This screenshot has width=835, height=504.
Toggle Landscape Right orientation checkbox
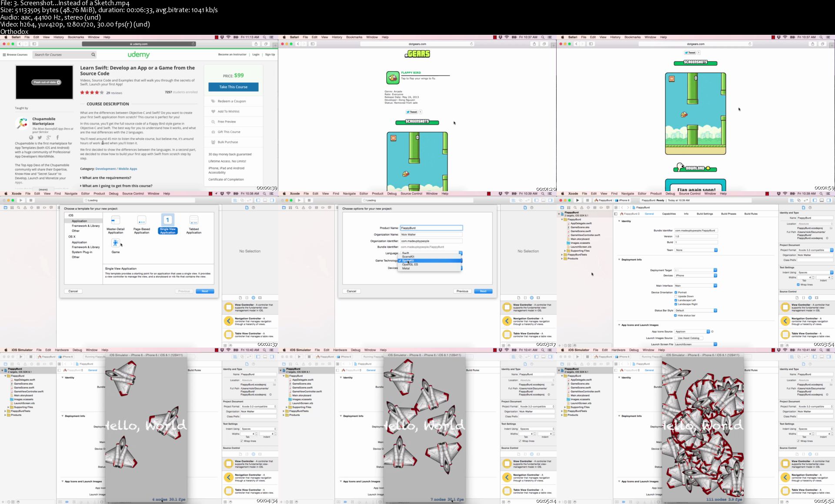tap(675, 304)
